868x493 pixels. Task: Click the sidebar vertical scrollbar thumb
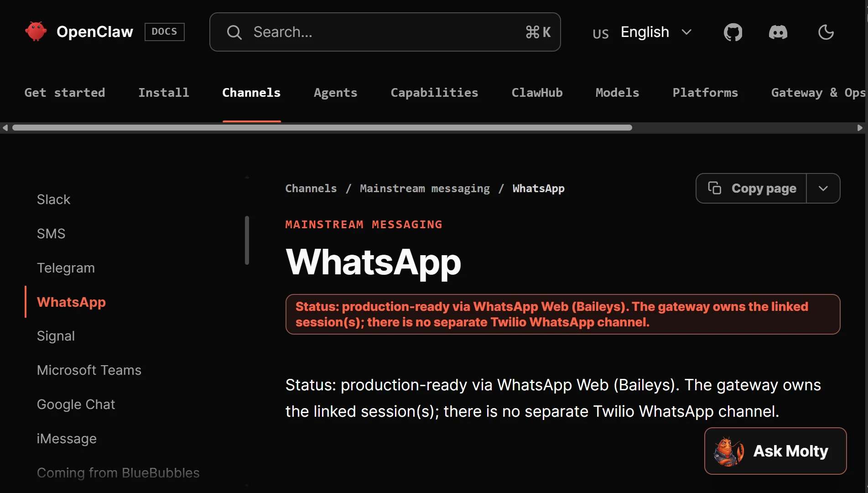247,240
